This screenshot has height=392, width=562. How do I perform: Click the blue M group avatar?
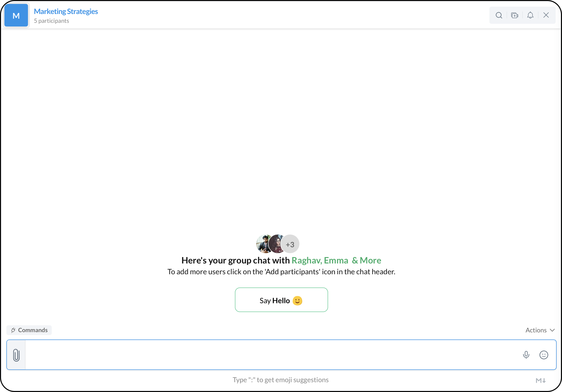tap(16, 15)
